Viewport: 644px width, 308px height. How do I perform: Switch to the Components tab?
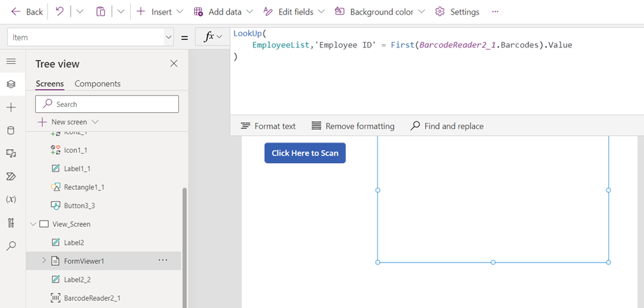[98, 84]
